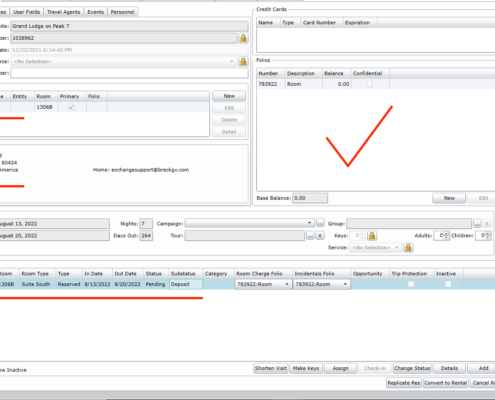Toggle the Confidential checkbox for folio 783922
The image size is (495, 400).
point(369,84)
